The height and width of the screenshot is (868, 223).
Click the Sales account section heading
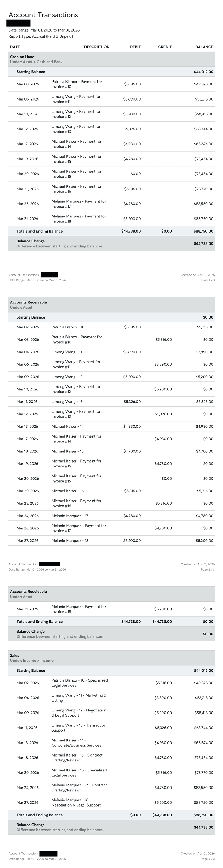(15, 655)
